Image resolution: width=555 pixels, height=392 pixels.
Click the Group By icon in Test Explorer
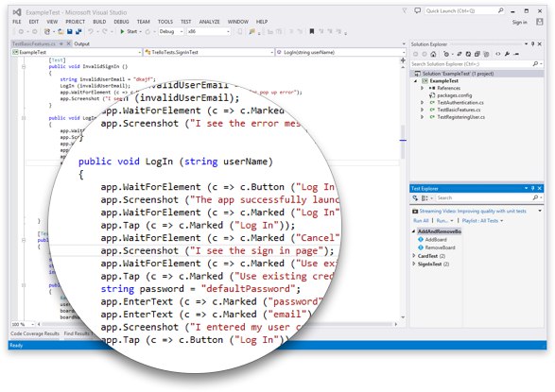click(x=425, y=198)
